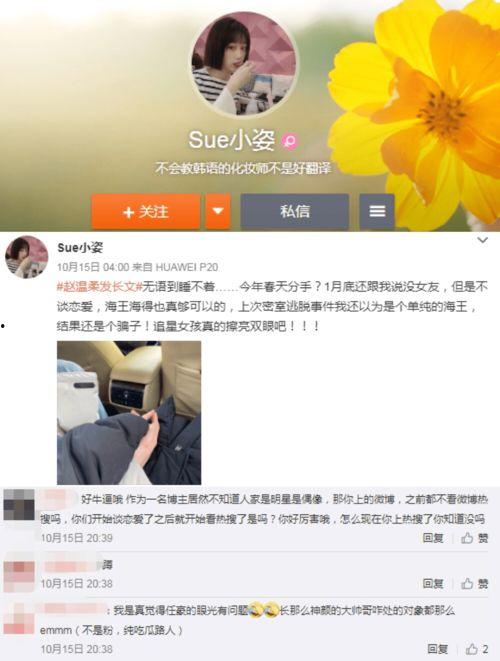500x661 pixels.
Task: Expand the post options chevron
Action: 482,240
